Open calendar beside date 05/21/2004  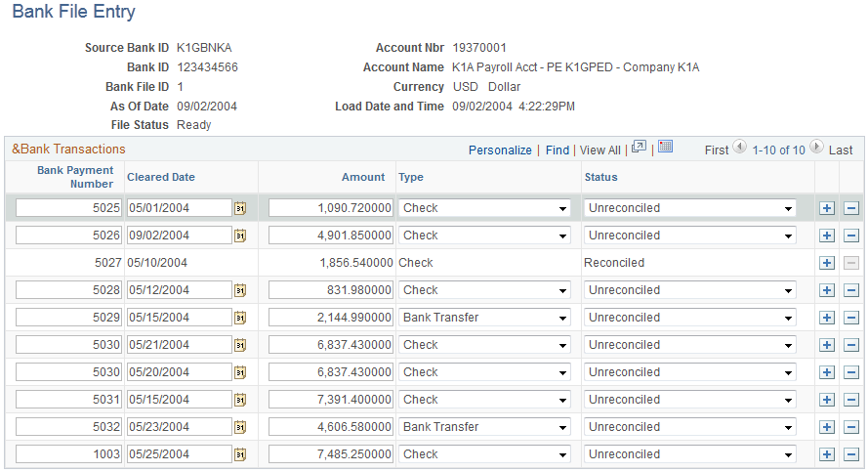pyautogui.click(x=240, y=345)
